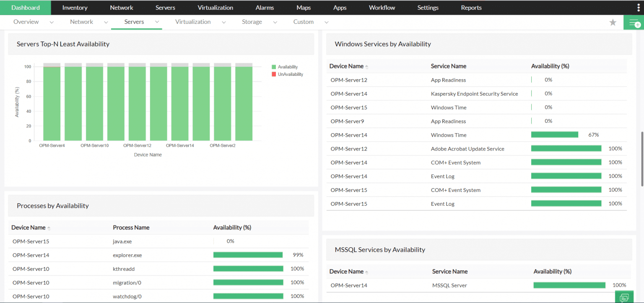Viewport: 644px width, 303px height.
Task: Open the three-dot more options menu
Action: [x=639, y=8]
